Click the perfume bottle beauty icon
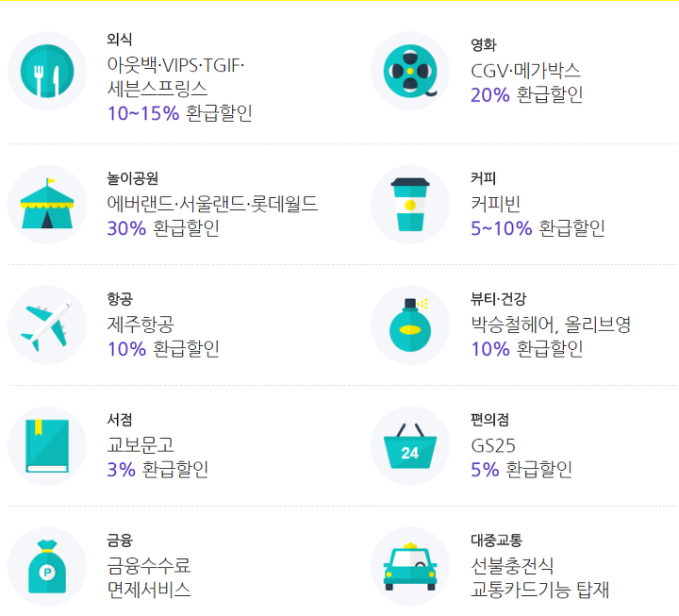The width and height of the screenshot is (679, 616). (410, 325)
